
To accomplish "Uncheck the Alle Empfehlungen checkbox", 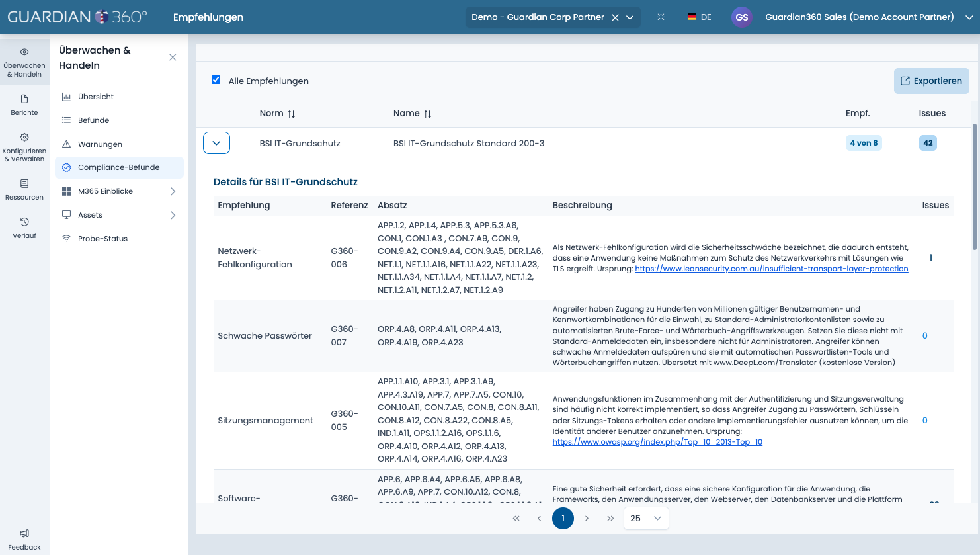I will [216, 80].
